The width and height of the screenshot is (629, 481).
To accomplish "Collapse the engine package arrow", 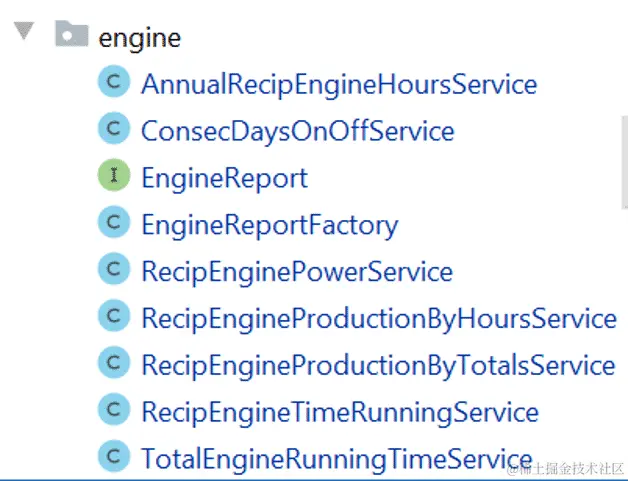I will [x=24, y=31].
